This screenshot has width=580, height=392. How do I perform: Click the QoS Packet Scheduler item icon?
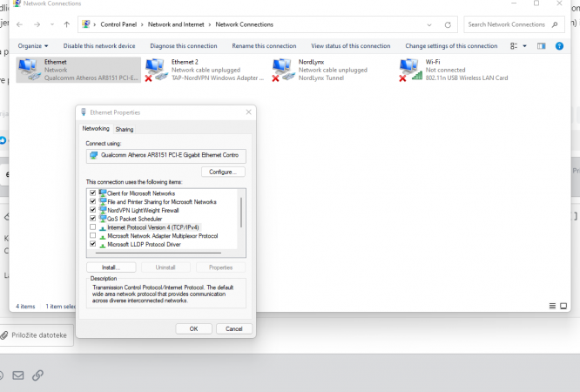coord(103,219)
